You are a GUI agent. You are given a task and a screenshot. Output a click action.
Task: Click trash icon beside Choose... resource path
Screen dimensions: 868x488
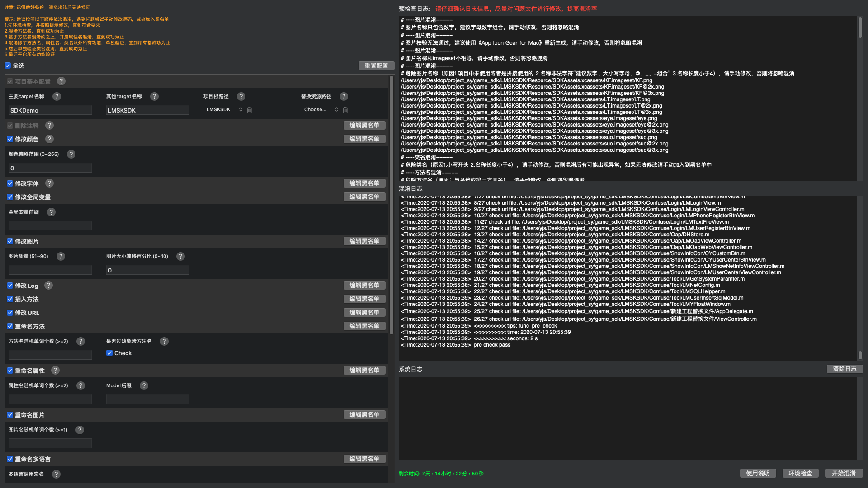(x=345, y=110)
